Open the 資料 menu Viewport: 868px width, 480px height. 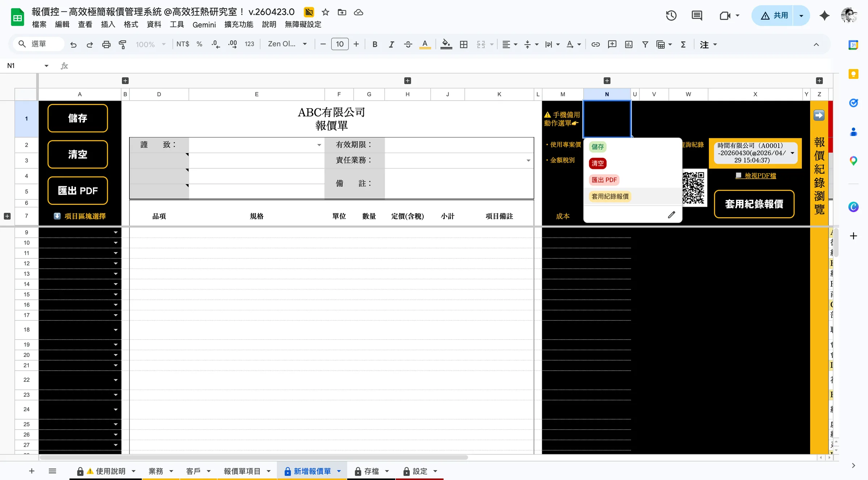pos(154,24)
